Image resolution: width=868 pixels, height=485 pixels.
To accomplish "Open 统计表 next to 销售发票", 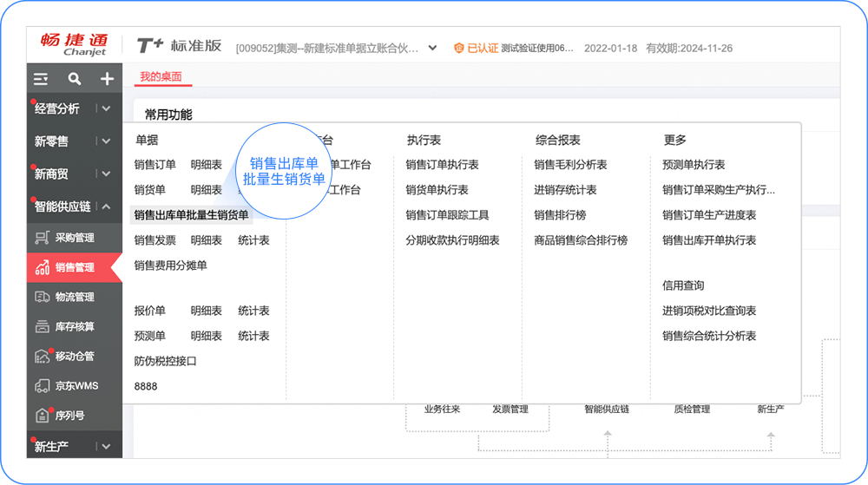I will (254, 240).
